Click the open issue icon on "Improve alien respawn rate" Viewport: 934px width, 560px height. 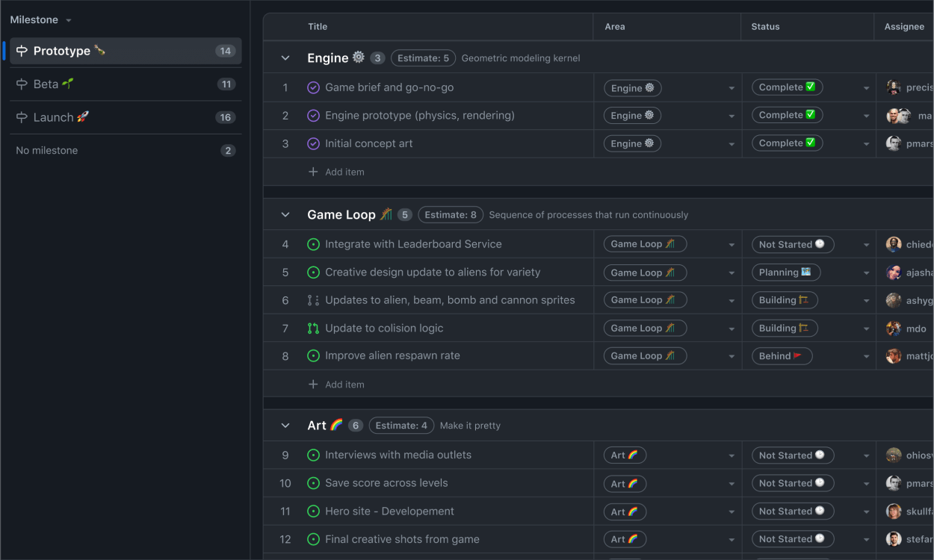point(313,355)
